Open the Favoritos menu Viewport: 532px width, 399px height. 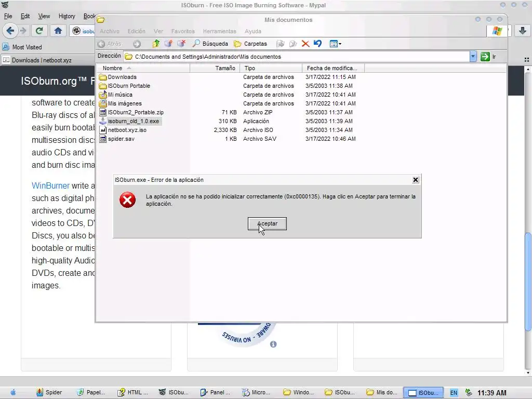click(183, 31)
